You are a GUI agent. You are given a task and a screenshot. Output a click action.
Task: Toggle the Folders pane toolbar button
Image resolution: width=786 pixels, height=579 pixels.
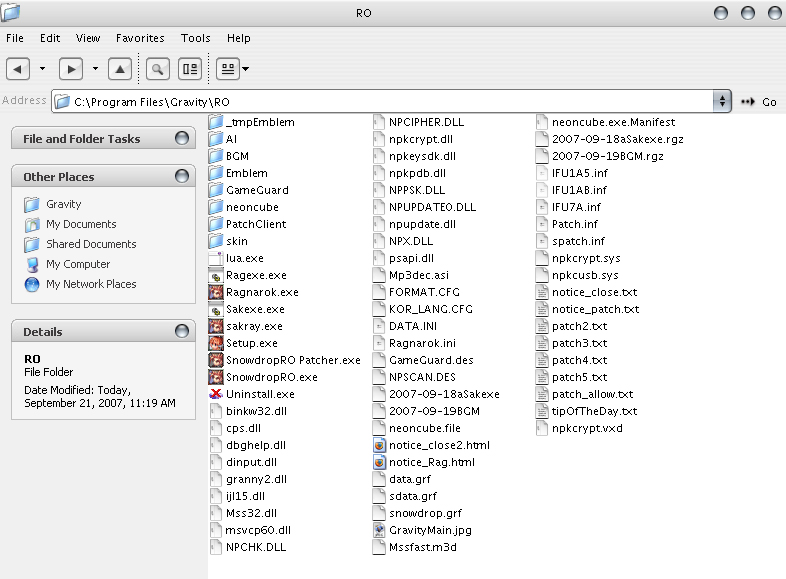pyautogui.click(x=189, y=69)
